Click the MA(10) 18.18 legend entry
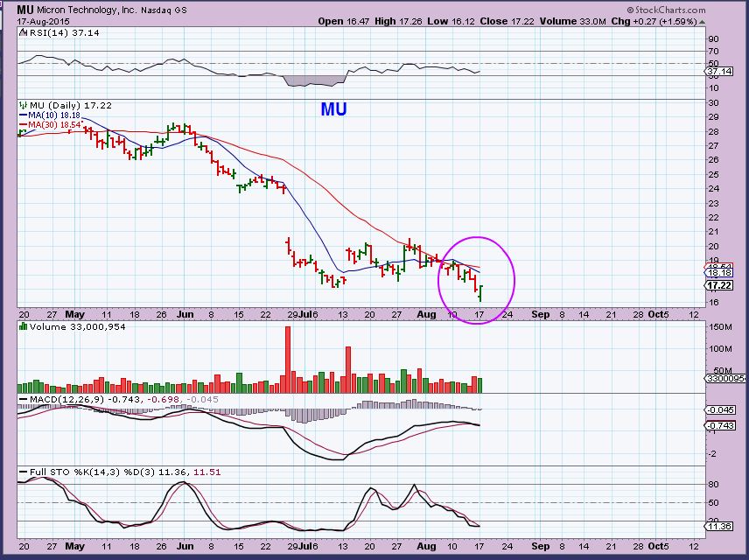The height and width of the screenshot is (560, 749). click(x=50, y=115)
